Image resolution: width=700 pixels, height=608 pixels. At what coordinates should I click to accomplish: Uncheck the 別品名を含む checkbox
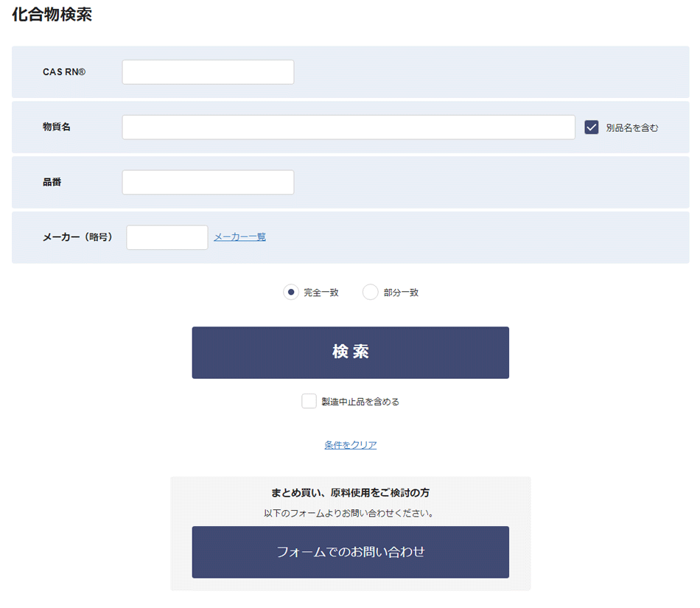pyautogui.click(x=592, y=127)
